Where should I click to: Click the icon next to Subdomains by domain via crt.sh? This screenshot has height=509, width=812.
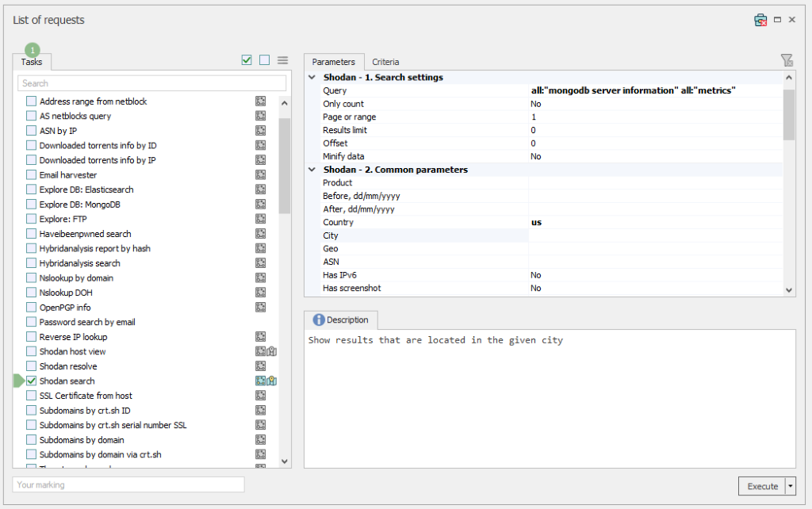pos(260,454)
